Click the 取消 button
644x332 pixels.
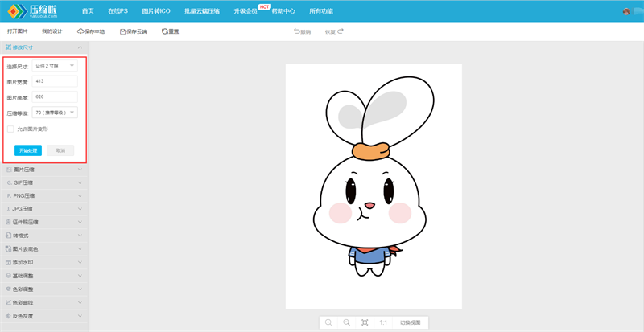tap(60, 150)
